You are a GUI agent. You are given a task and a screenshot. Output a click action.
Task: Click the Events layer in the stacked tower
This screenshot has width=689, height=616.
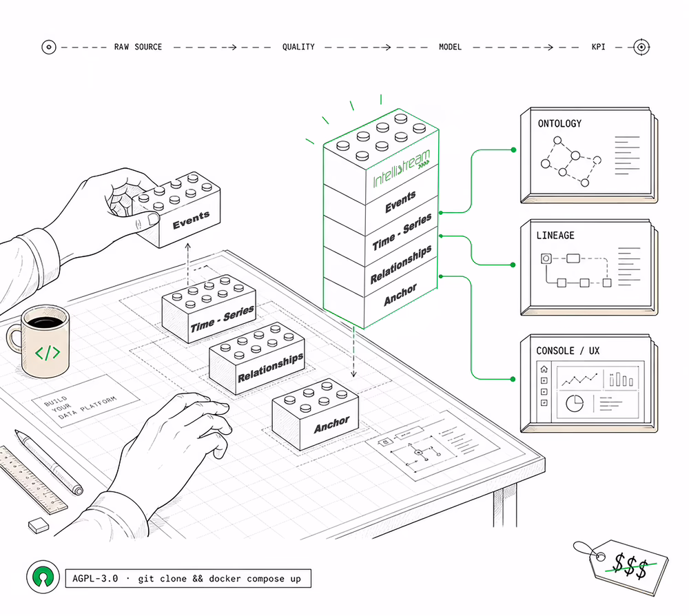400,202
